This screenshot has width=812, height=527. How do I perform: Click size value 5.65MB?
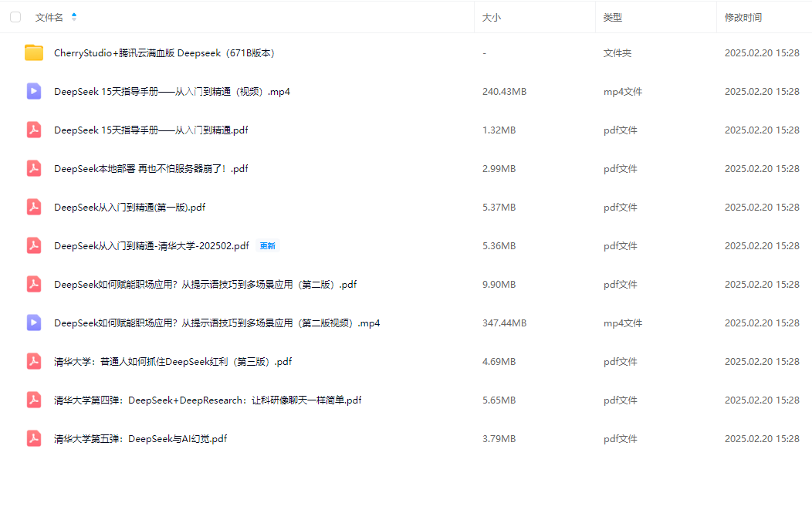pos(499,400)
